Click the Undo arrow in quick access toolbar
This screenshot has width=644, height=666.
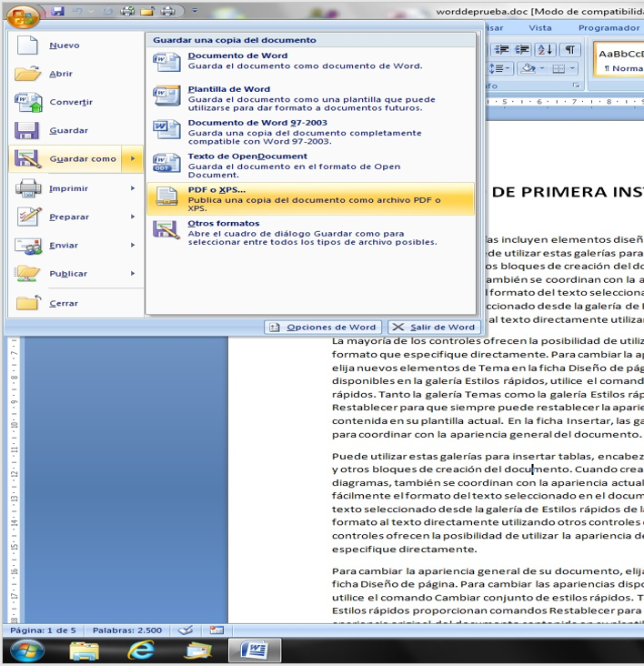77,11
